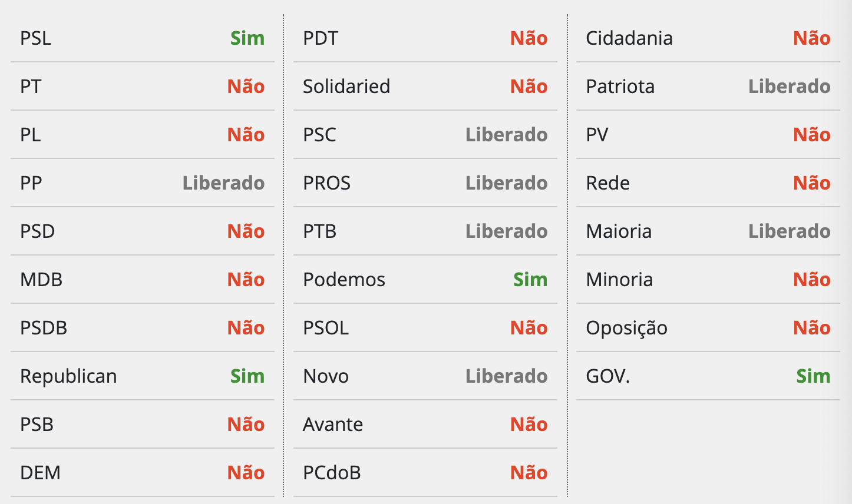Click the Maioria bloc label
852x504 pixels.
pyautogui.click(x=619, y=231)
